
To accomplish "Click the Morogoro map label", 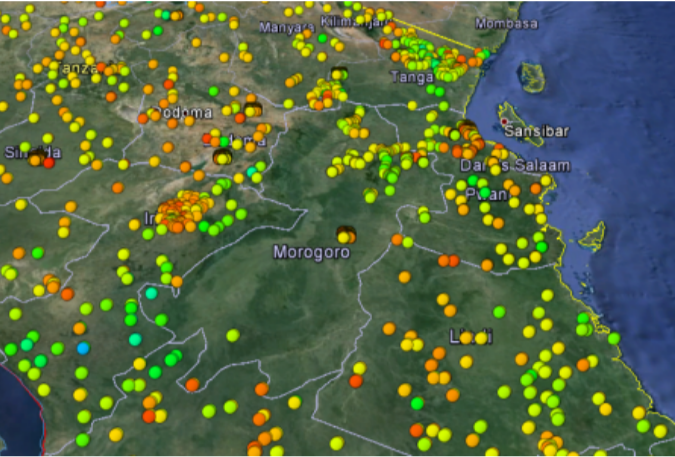I will (312, 253).
